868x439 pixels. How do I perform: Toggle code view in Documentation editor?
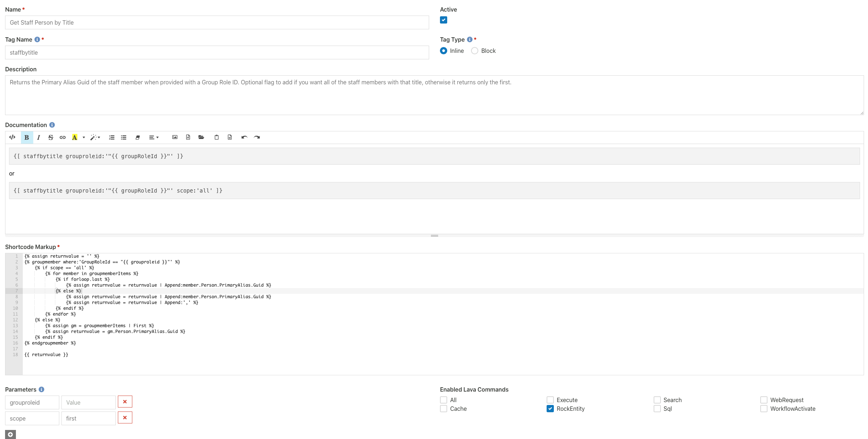pos(12,137)
